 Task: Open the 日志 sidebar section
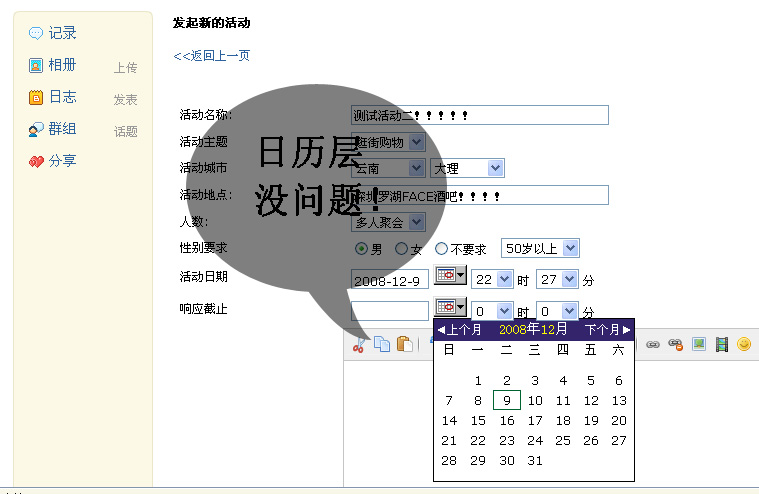pos(62,97)
